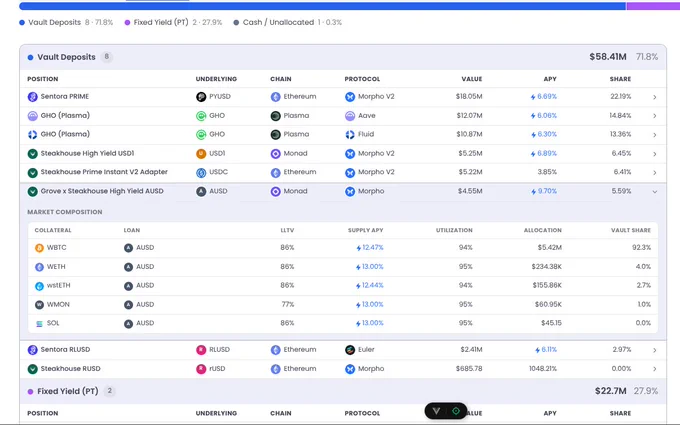Click the $5.42M WBTC allocation

pyautogui.click(x=549, y=248)
